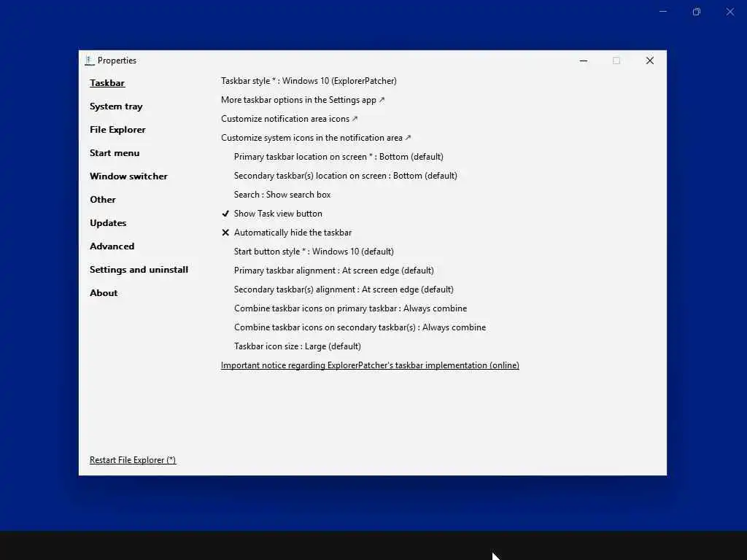747x560 pixels.
Task: Open the Updates section
Action: (108, 223)
